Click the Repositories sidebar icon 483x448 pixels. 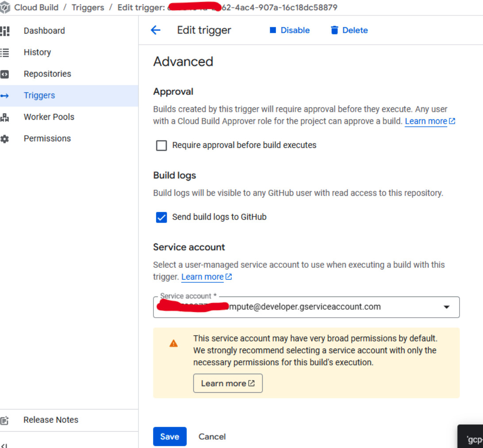coord(5,74)
